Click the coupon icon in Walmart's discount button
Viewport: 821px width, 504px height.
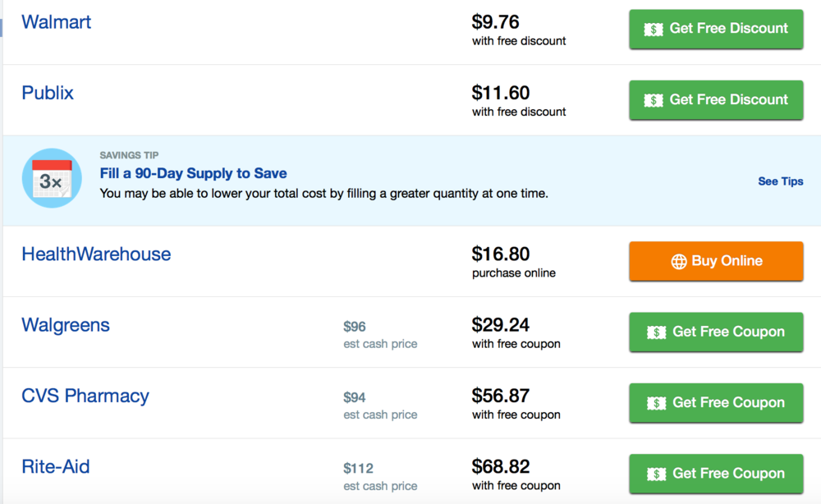point(654,29)
